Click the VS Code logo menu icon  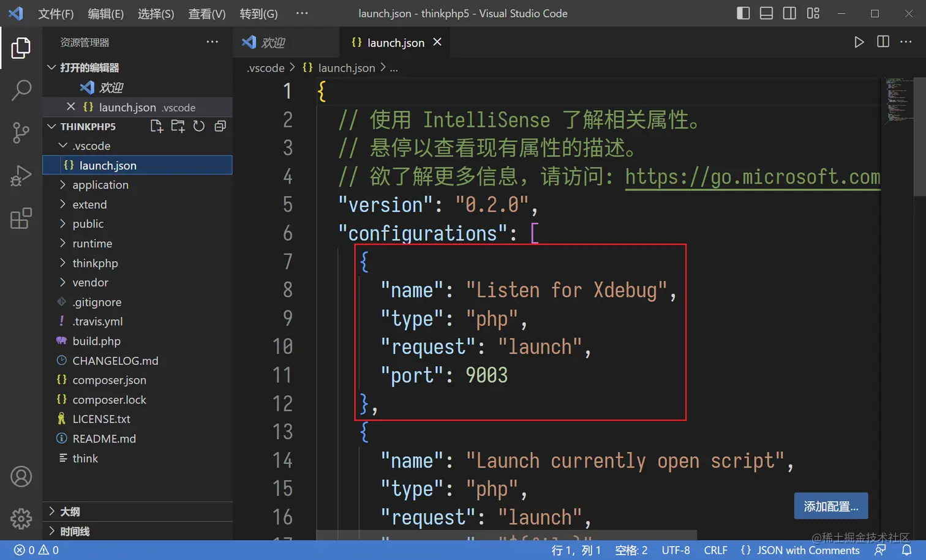tap(15, 13)
